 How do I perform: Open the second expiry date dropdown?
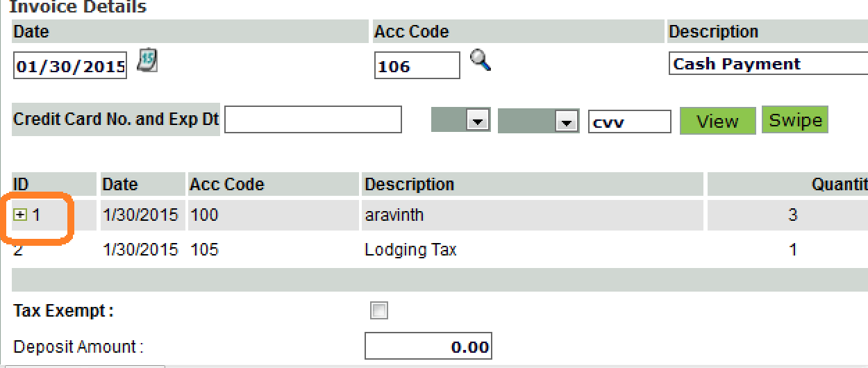538,121
